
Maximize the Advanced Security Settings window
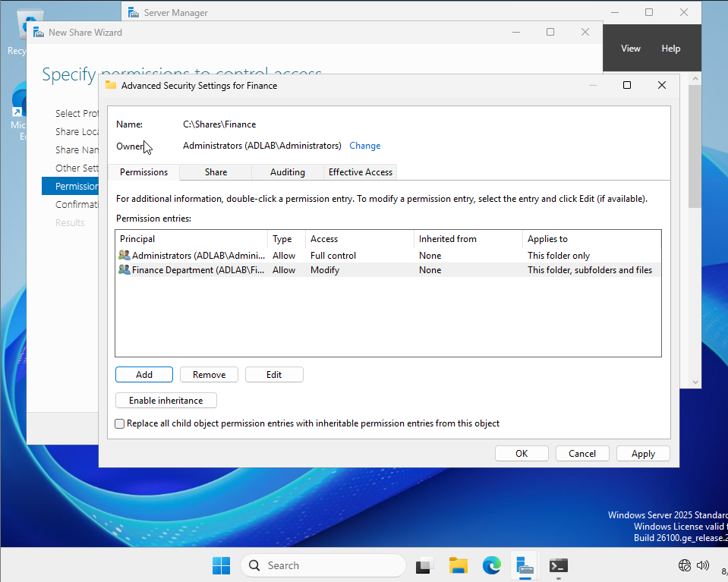(x=627, y=86)
